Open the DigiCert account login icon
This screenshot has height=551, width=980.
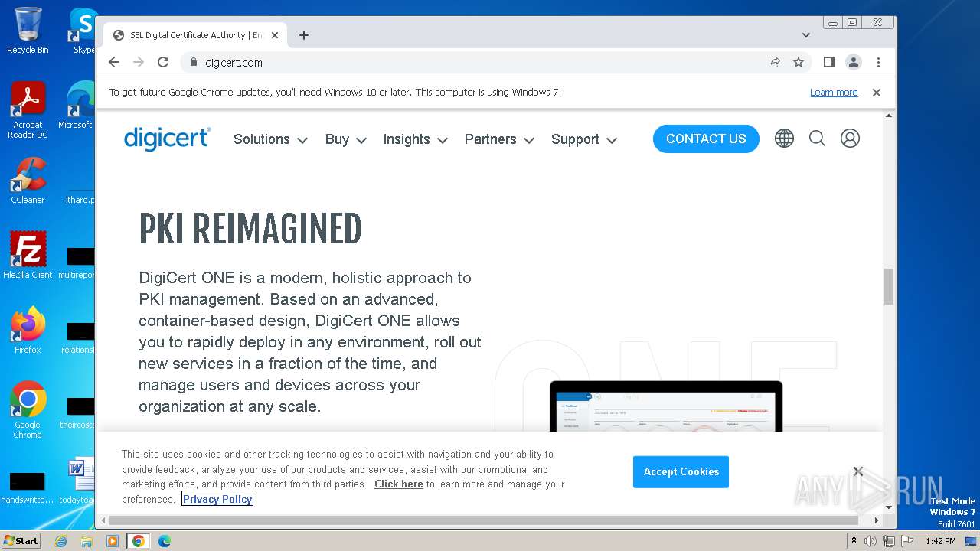click(x=850, y=139)
